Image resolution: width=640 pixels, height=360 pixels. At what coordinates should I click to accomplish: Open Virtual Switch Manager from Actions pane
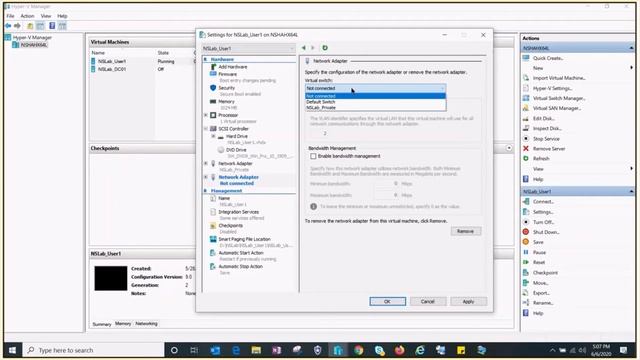point(559,98)
